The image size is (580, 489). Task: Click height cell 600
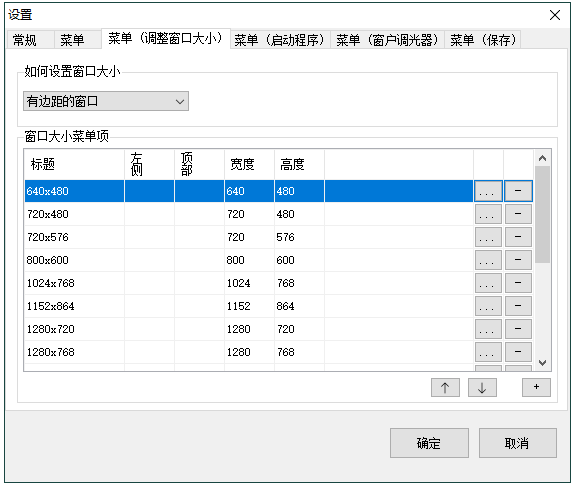click(299, 260)
